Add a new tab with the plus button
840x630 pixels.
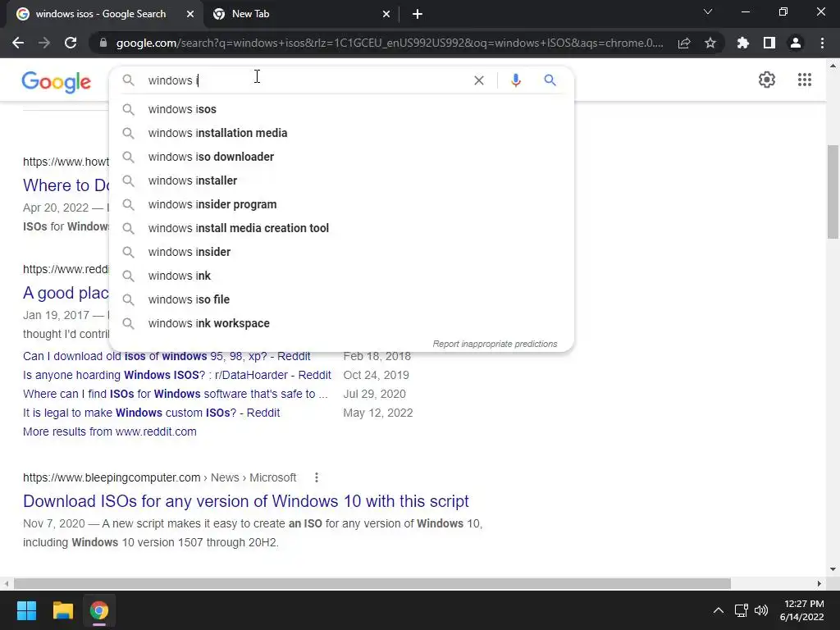[418, 15]
